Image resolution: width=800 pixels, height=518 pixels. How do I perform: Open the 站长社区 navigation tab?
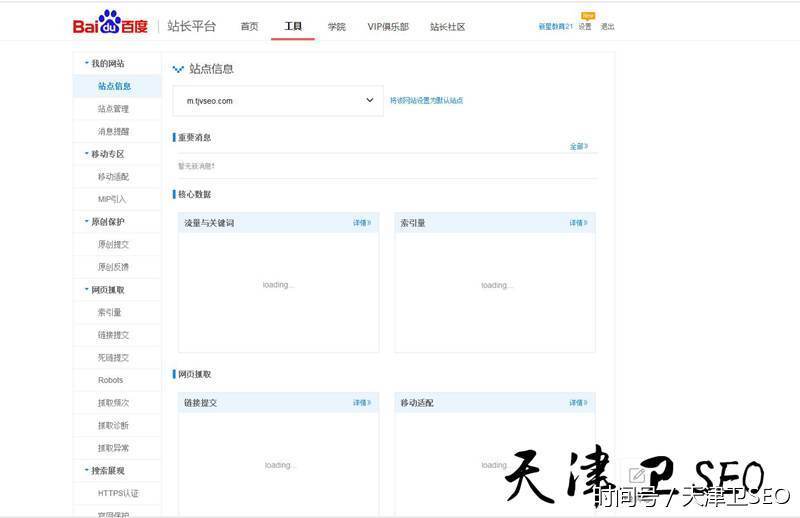click(x=447, y=27)
